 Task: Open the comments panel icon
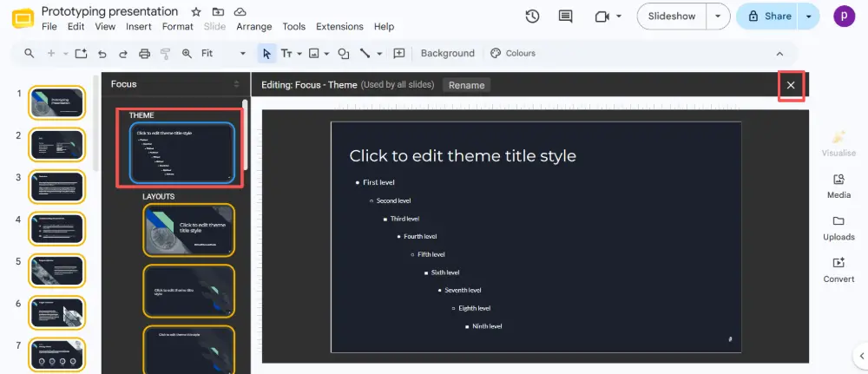(565, 16)
